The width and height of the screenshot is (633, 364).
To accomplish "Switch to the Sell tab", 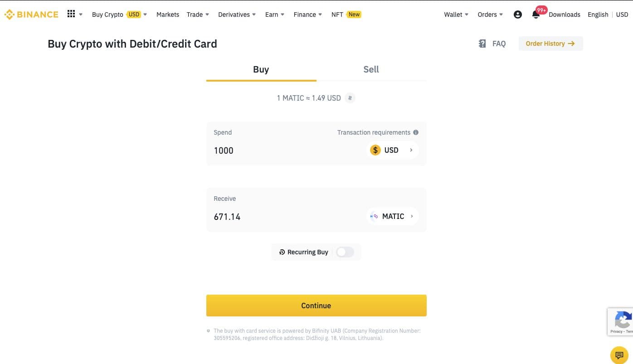I will [371, 69].
